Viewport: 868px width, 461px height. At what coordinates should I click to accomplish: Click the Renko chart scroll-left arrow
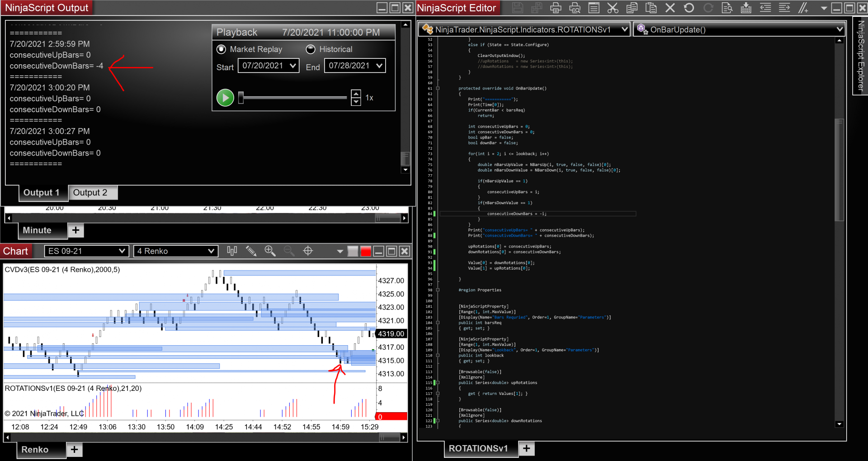tap(7, 437)
